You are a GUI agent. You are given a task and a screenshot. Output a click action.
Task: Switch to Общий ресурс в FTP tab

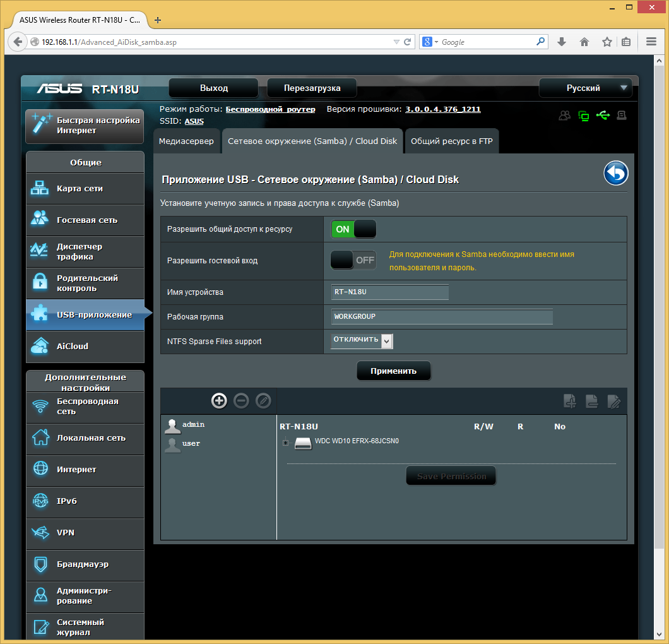point(452,141)
